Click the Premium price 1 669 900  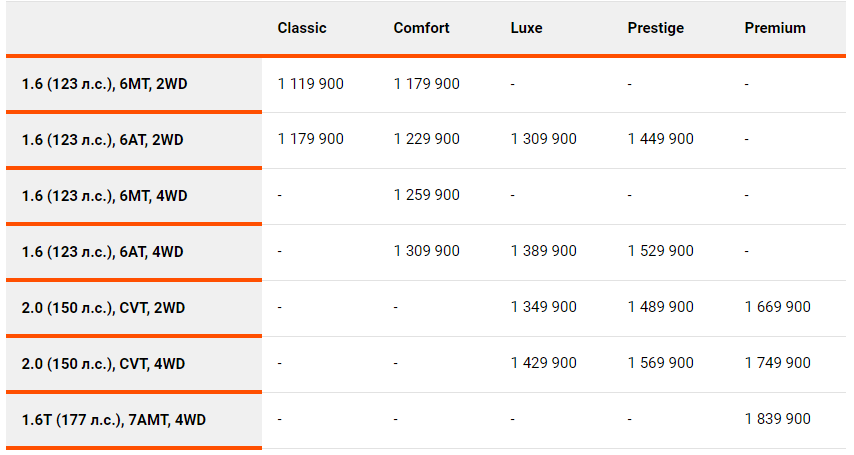click(778, 307)
